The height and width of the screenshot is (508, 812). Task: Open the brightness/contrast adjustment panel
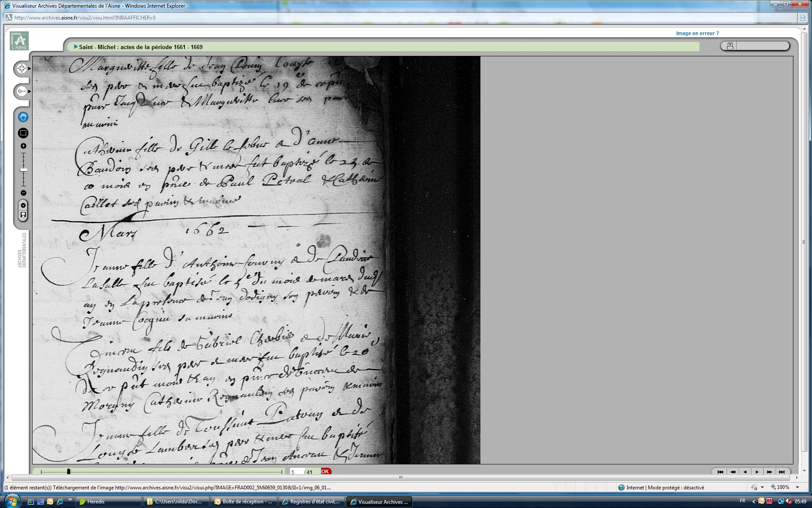22,91
